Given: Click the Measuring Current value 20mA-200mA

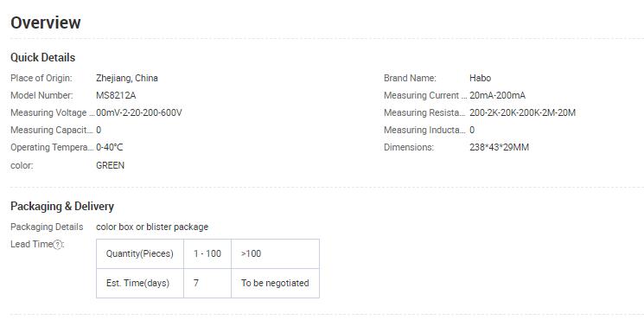Looking at the screenshot, I should 497,95.
